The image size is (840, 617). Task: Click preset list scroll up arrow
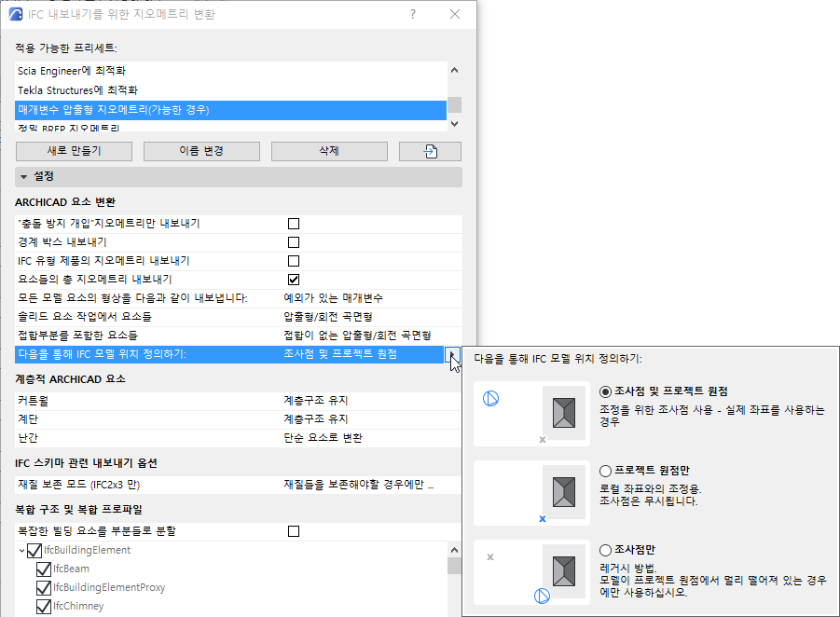click(454, 70)
